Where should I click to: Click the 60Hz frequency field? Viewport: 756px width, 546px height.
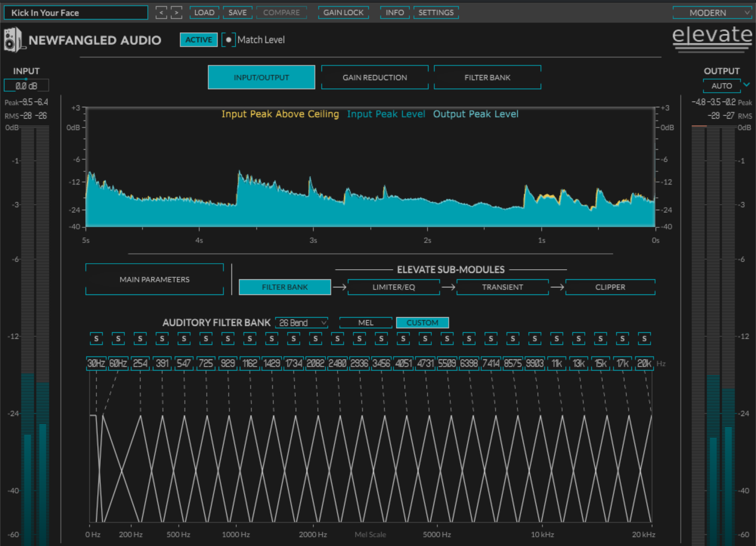pyautogui.click(x=118, y=363)
